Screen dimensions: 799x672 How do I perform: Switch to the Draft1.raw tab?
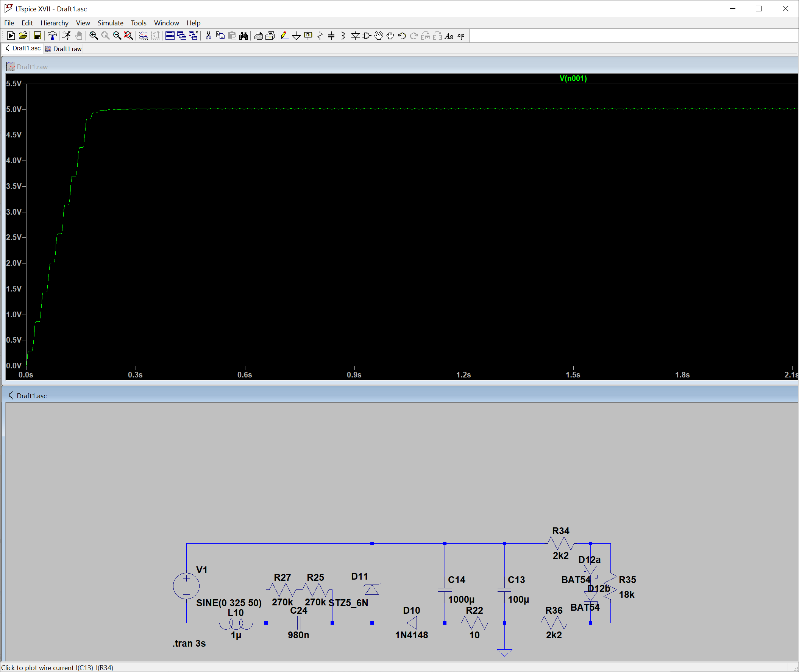tap(64, 49)
